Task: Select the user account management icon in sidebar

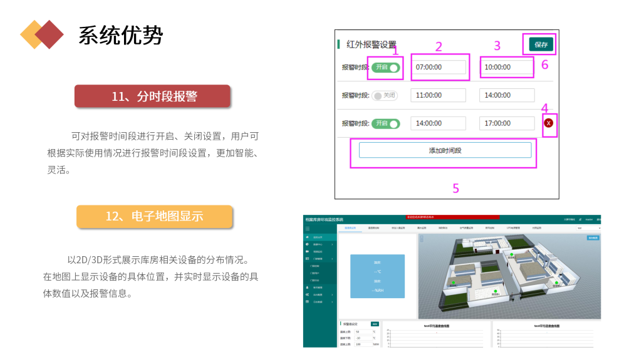Action: [308, 287]
